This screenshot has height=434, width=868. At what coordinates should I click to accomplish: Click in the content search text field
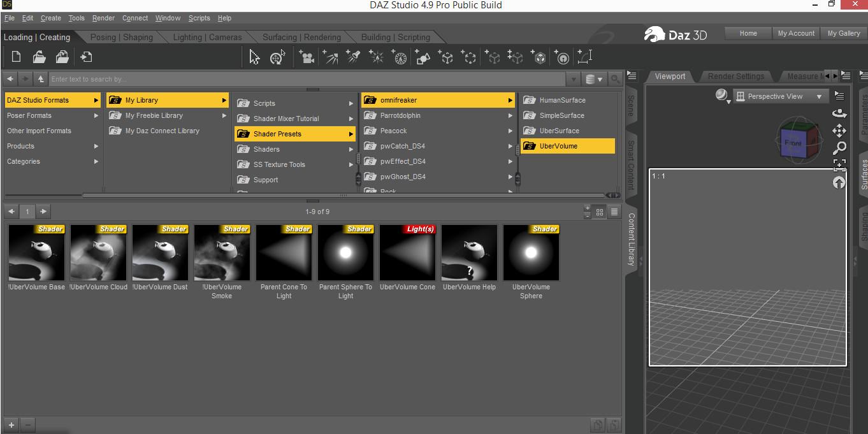point(308,79)
